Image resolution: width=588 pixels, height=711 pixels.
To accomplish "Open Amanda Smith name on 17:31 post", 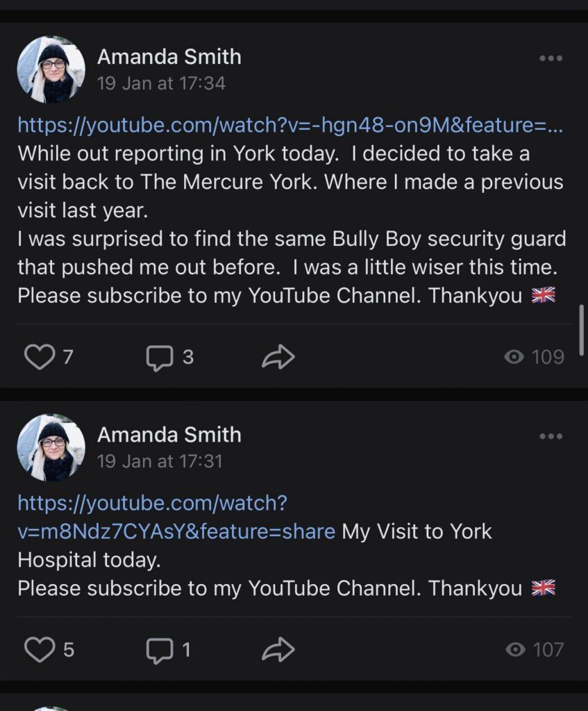I will (x=169, y=435).
